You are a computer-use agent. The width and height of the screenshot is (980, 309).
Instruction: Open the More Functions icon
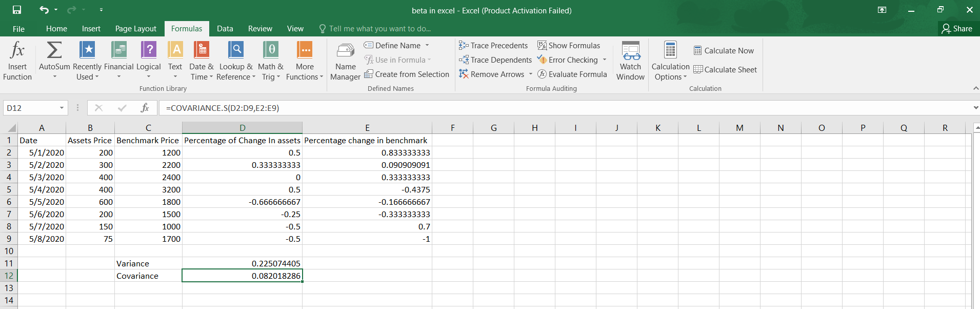[x=305, y=50]
